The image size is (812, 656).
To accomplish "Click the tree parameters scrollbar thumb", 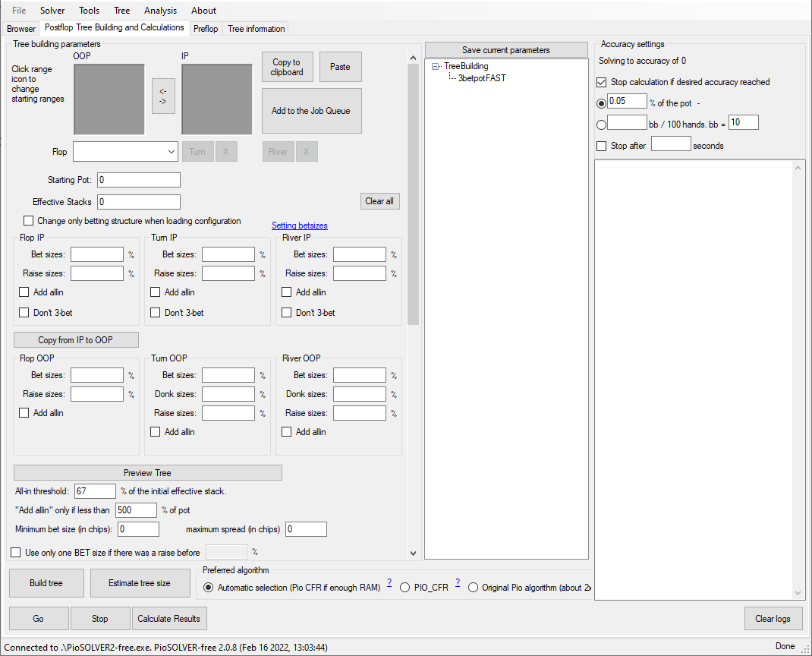I will tap(413, 194).
